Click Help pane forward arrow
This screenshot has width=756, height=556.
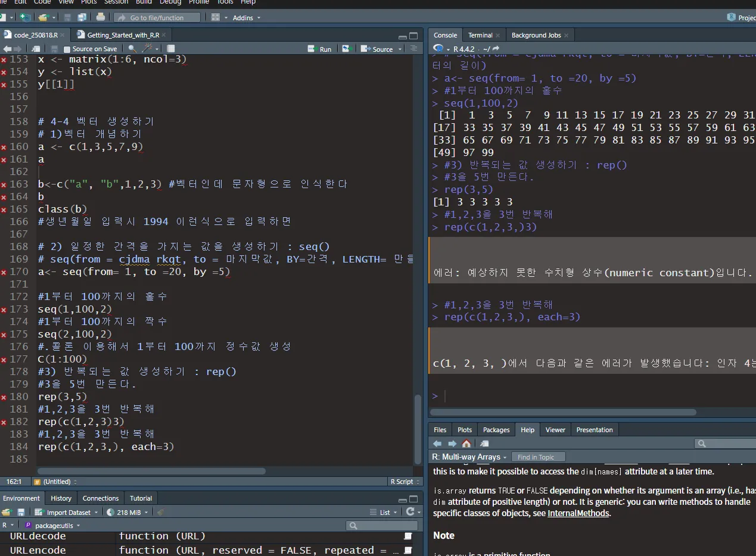452,443
